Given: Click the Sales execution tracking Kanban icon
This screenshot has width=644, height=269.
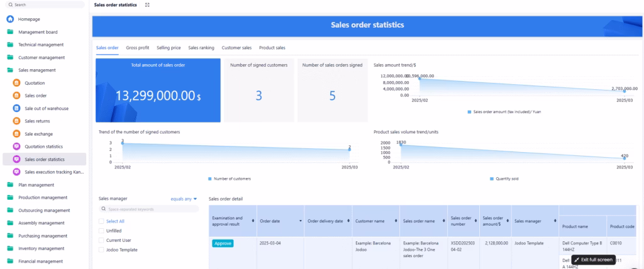Looking at the screenshot, I should click(18, 172).
